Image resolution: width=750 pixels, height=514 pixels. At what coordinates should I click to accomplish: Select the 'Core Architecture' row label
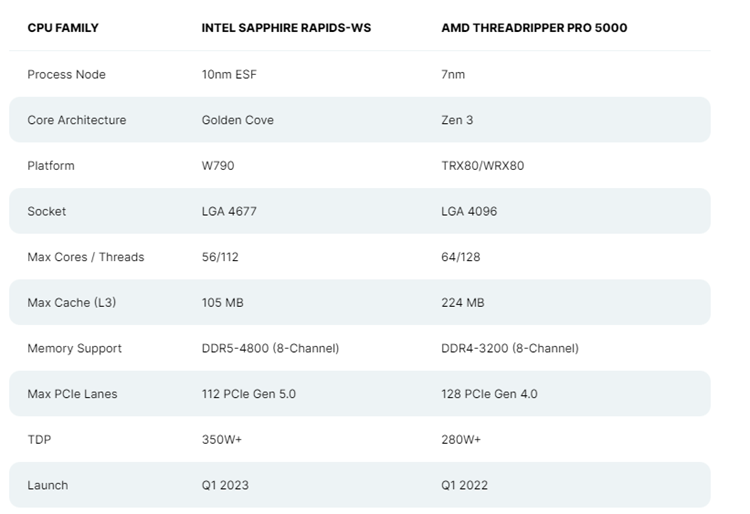tap(77, 120)
